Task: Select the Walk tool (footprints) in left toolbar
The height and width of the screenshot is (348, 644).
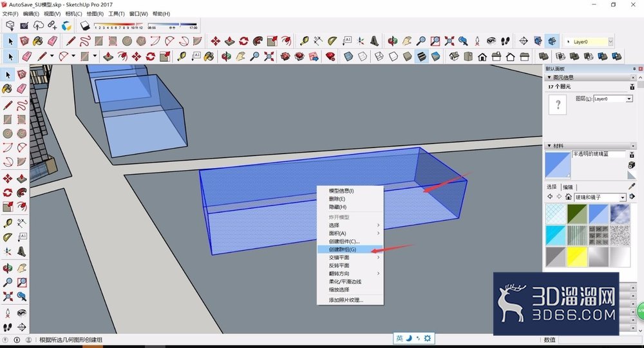Action: coord(8,327)
